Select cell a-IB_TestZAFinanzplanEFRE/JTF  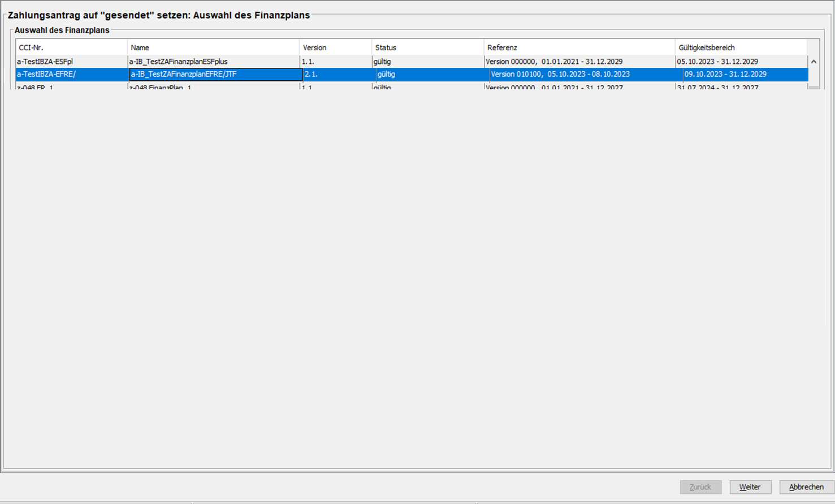pos(216,74)
